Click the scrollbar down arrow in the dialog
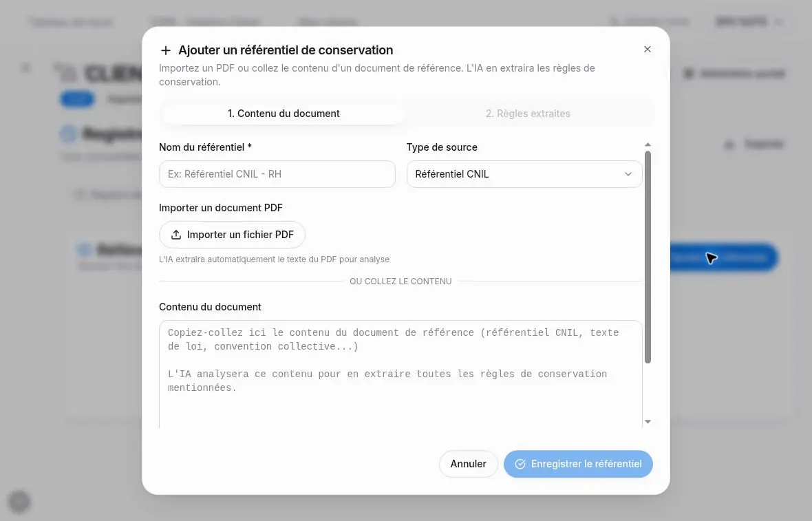Viewport: 812px width, 521px height. click(648, 422)
